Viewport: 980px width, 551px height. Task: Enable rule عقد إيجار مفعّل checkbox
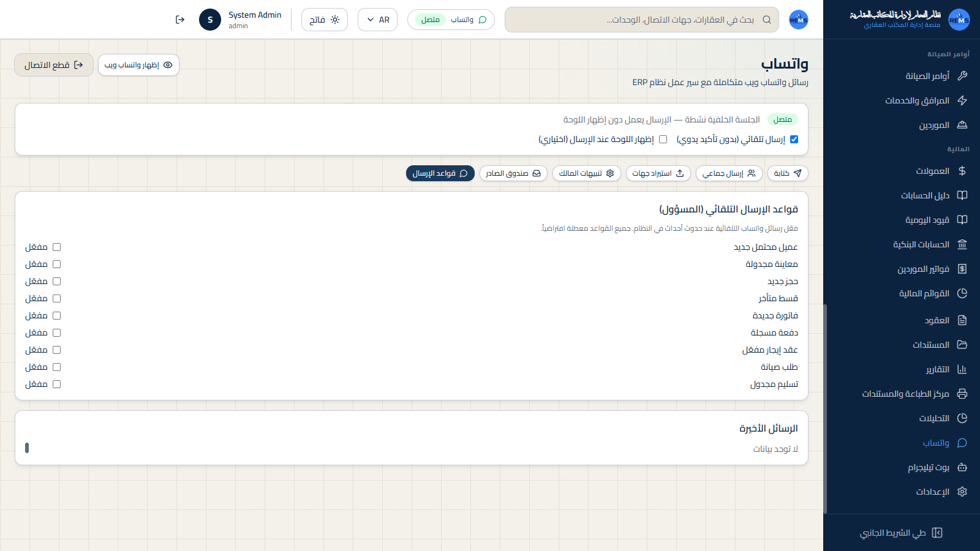pos(56,350)
